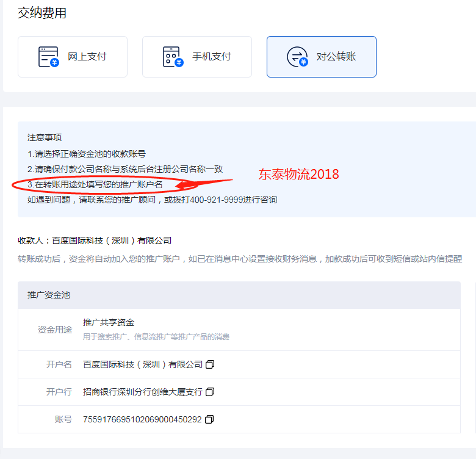This screenshot has height=459, width=476.
Task: Switch to the 手机支付 payment option label
Action: (x=212, y=57)
